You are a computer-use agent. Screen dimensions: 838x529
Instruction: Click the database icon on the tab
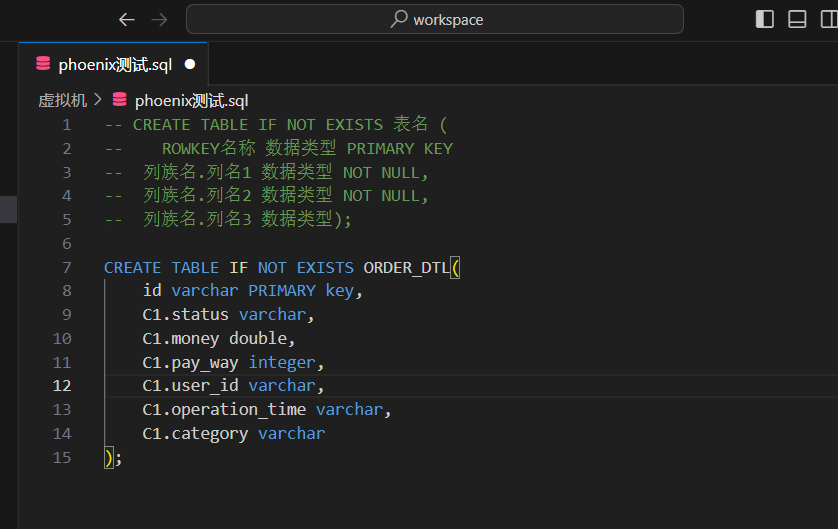[x=43, y=64]
